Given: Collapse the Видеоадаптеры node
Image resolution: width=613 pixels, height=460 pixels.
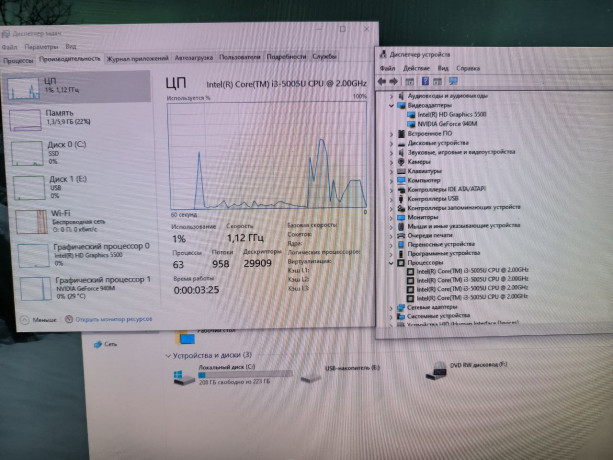Looking at the screenshot, I should click(391, 106).
